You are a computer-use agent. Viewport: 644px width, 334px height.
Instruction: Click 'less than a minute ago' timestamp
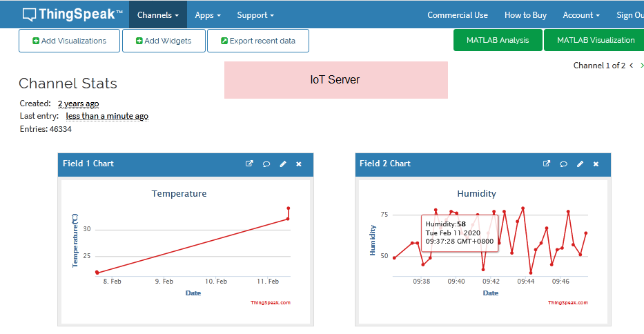pyautogui.click(x=107, y=116)
